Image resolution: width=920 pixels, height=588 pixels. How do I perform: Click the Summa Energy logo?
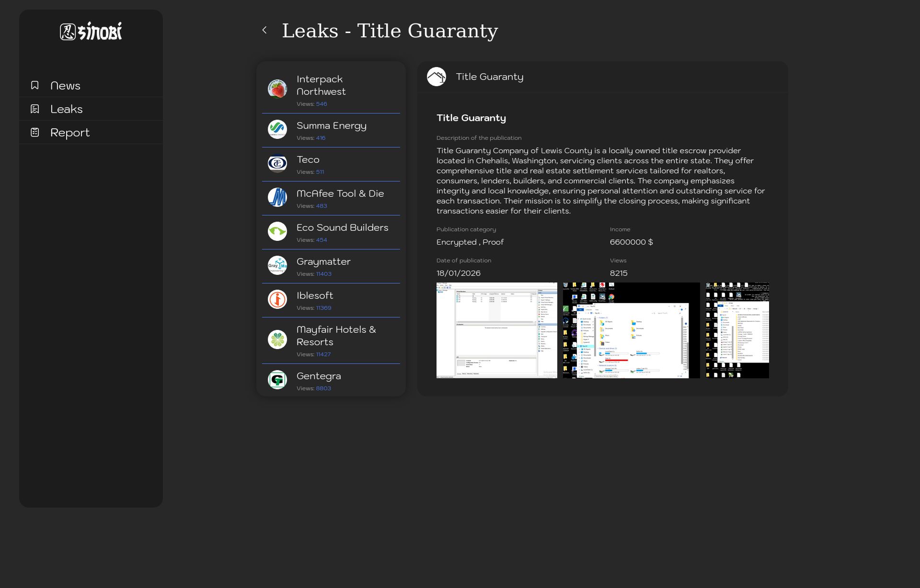[277, 129]
